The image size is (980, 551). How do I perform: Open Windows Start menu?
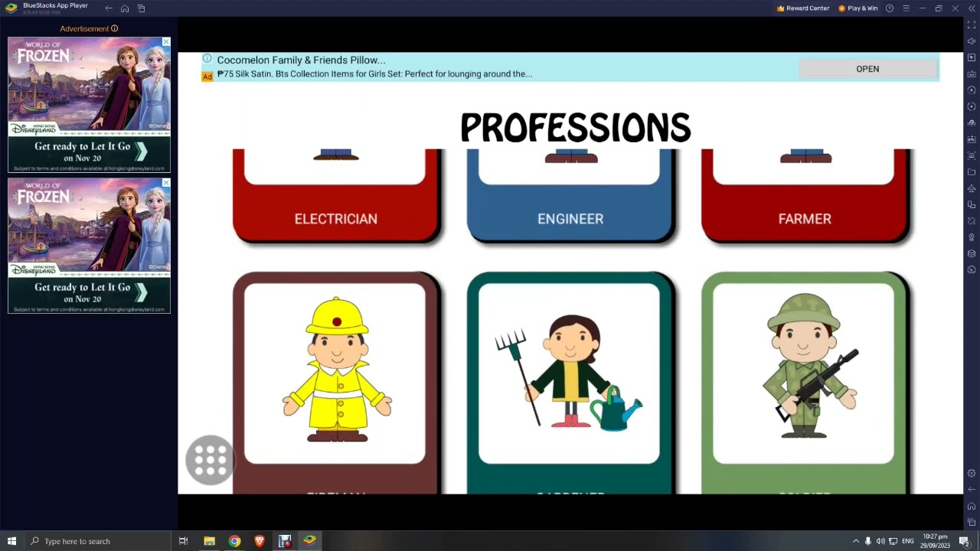11,541
